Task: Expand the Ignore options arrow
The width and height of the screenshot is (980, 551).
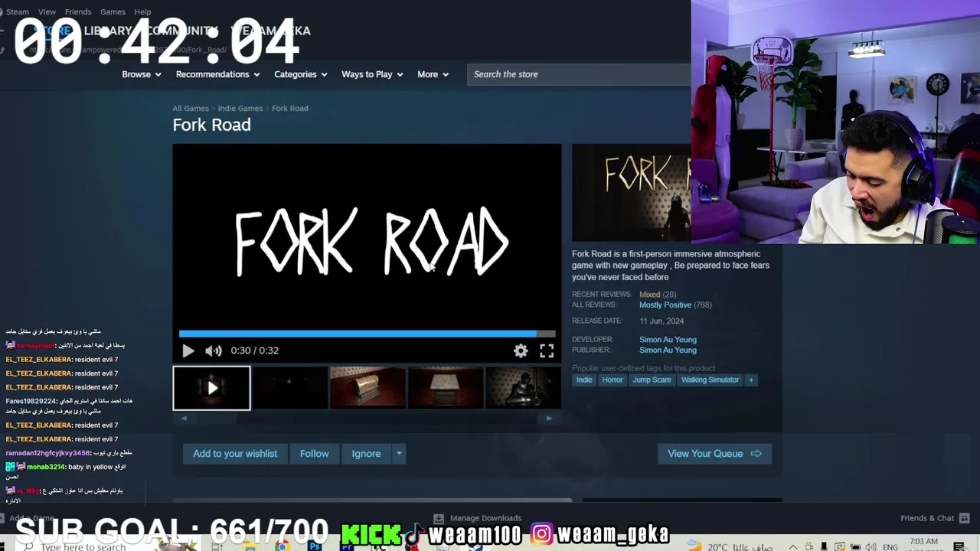Action: pos(399,454)
